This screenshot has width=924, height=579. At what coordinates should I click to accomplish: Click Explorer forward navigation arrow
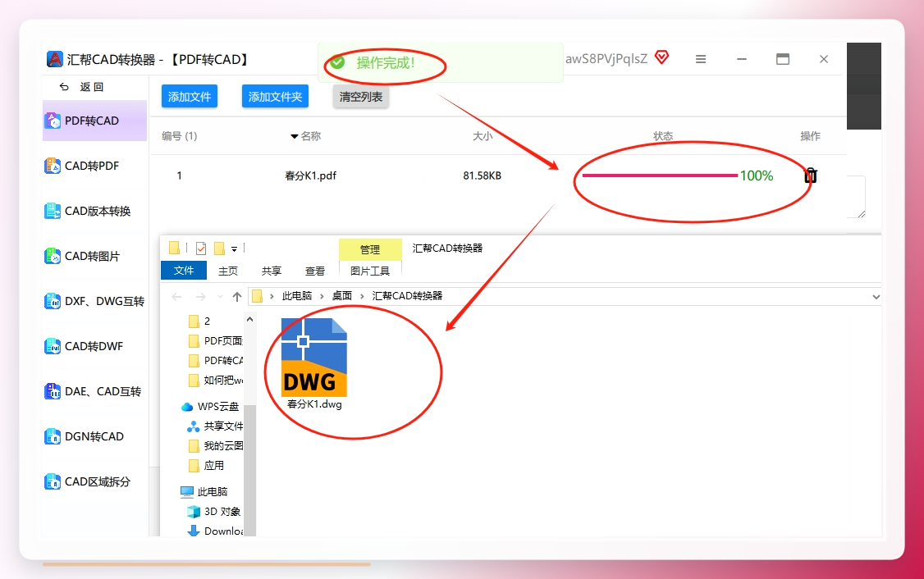coord(201,297)
